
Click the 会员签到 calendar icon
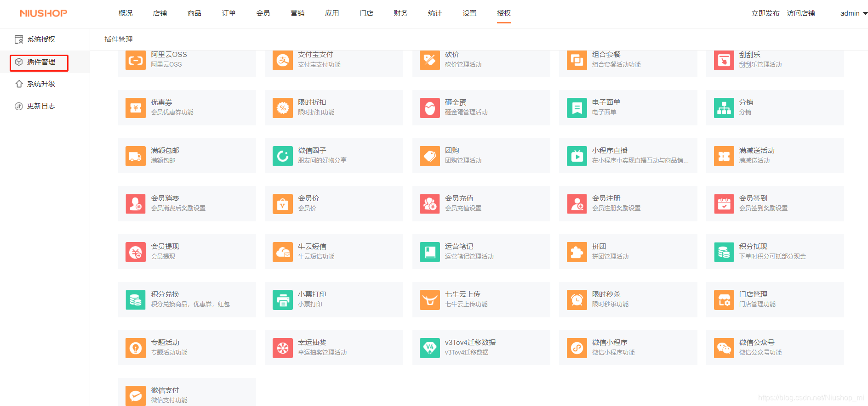pyautogui.click(x=724, y=204)
